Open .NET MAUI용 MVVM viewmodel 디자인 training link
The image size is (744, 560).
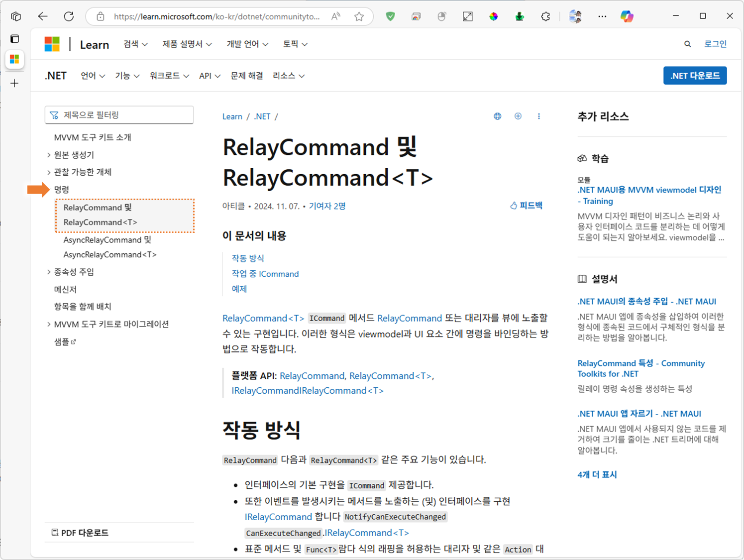649,195
